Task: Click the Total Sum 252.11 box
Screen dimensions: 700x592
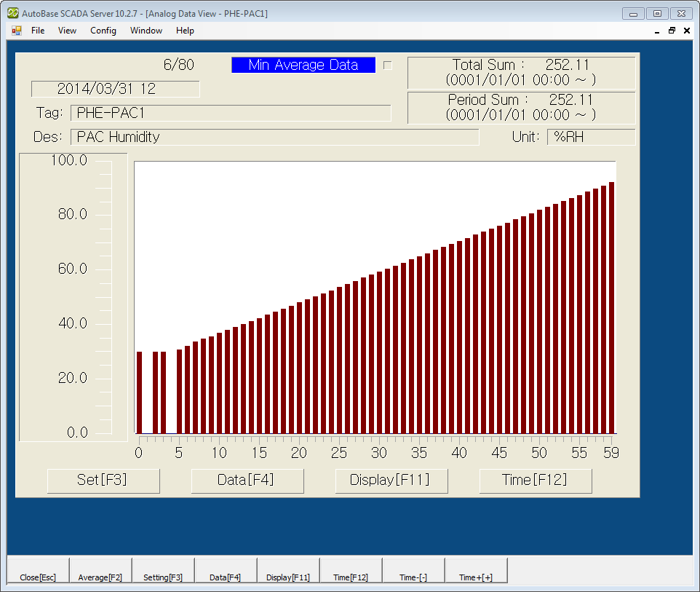Action: point(521,72)
